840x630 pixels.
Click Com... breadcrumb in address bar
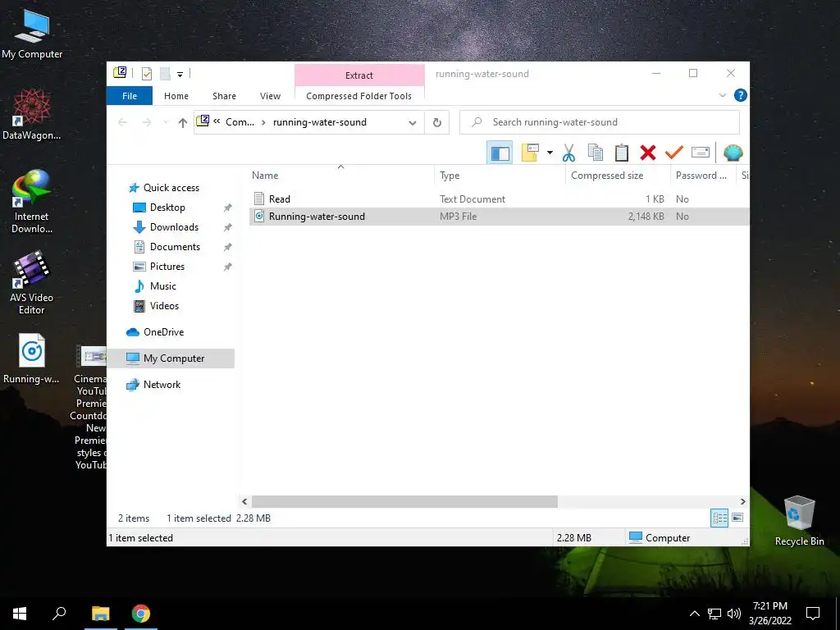[x=240, y=122]
